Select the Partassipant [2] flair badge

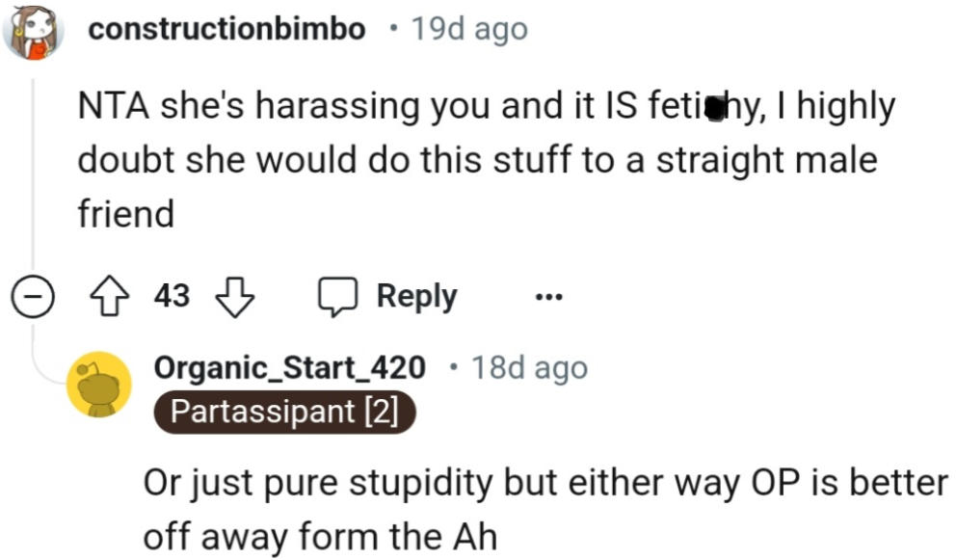coord(285,413)
